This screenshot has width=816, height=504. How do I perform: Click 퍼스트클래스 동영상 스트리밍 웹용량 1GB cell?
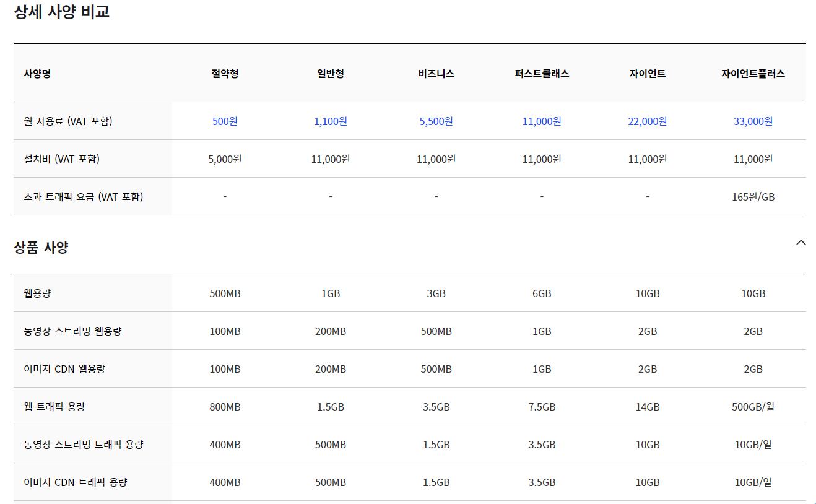tap(542, 331)
